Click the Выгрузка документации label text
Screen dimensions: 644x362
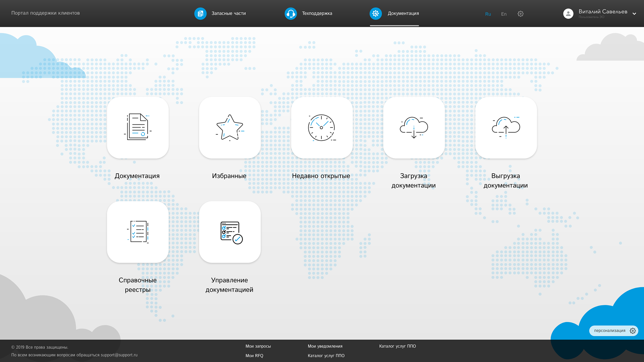tap(505, 181)
